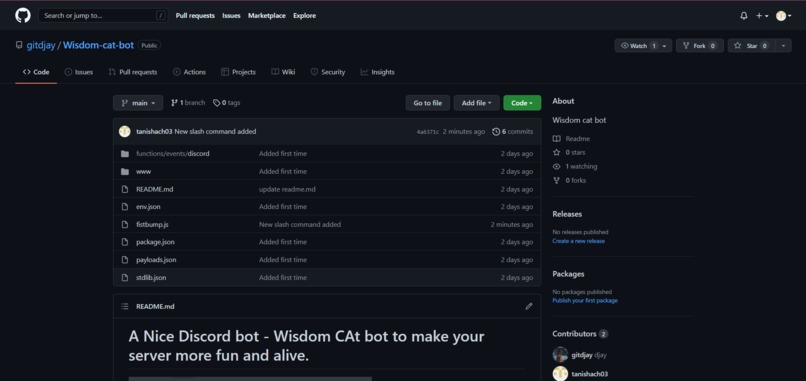Open the green Code dropdown
Viewport: 806px width, 381px height.
(522, 103)
